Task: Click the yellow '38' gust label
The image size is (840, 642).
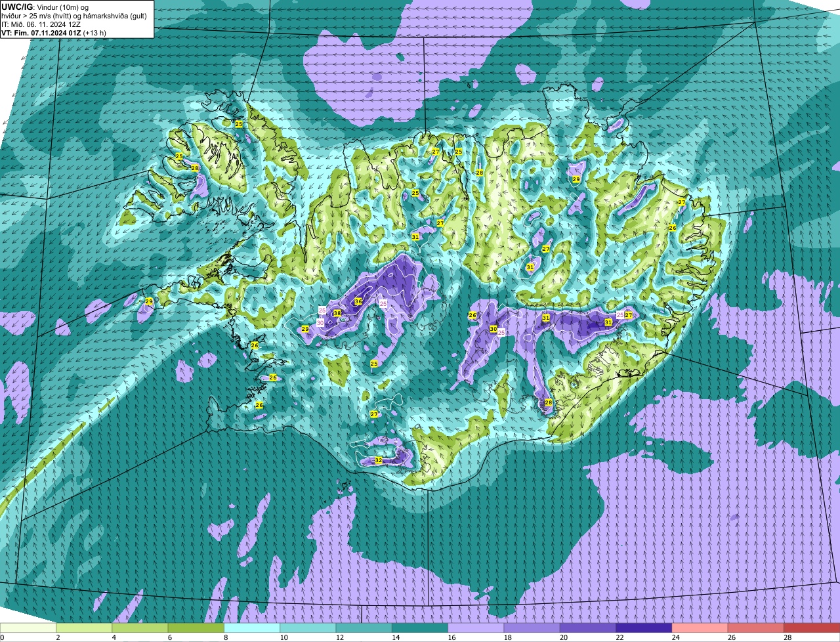Action: pyautogui.click(x=337, y=313)
